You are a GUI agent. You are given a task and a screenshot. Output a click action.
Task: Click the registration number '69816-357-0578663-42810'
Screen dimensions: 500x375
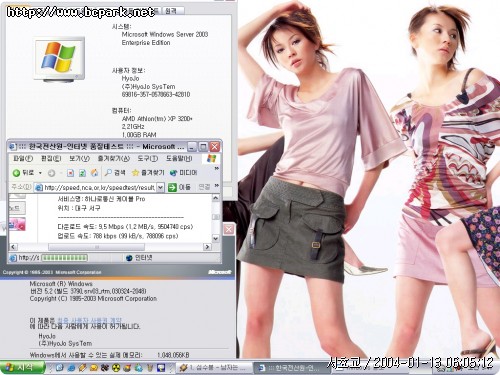tap(156, 94)
